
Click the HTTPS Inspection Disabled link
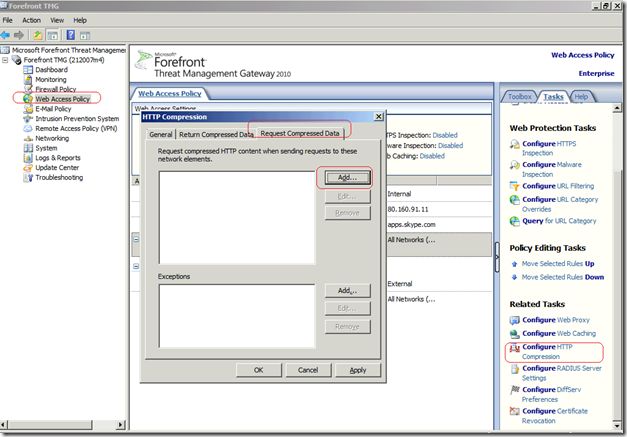(x=445, y=135)
